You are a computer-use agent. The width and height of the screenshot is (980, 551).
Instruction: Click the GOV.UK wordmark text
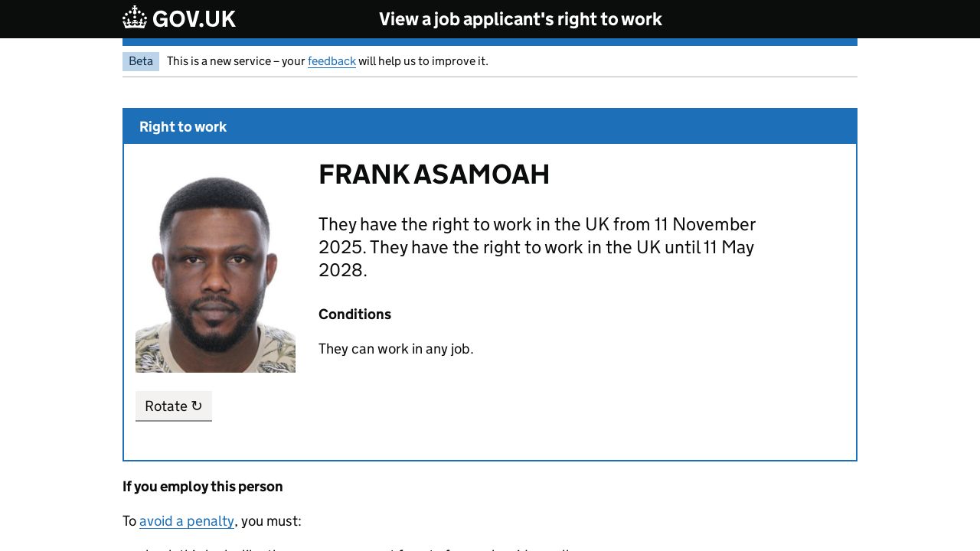tap(194, 19)
